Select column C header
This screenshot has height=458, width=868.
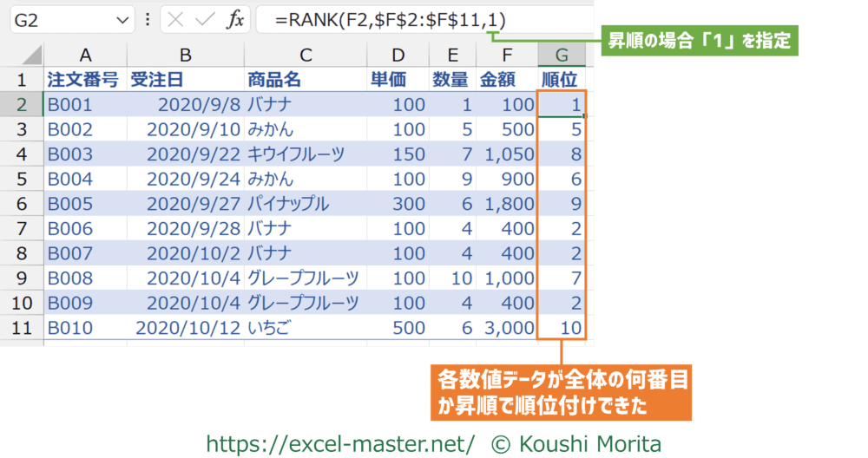(305, 55)
